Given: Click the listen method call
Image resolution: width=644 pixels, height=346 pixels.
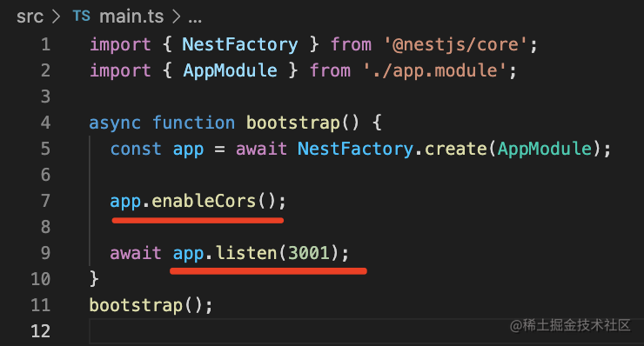Looking at the screenshot, I should tap(246, 253).
